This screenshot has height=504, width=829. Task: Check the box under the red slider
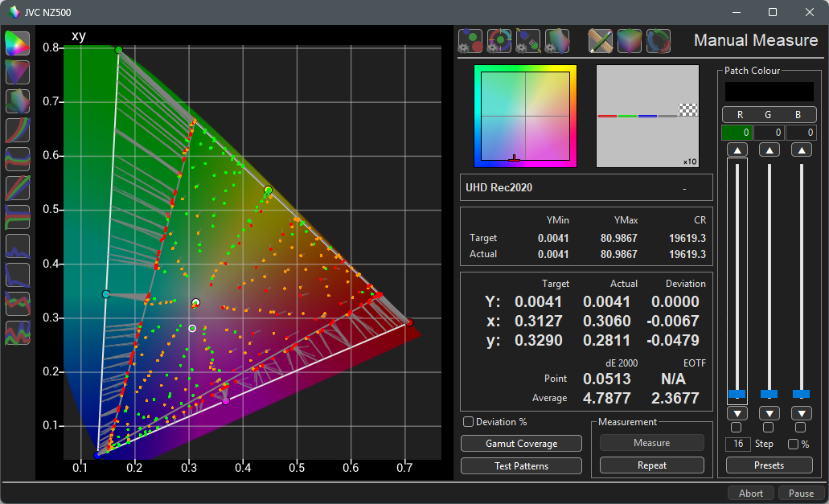click(737, 428)
